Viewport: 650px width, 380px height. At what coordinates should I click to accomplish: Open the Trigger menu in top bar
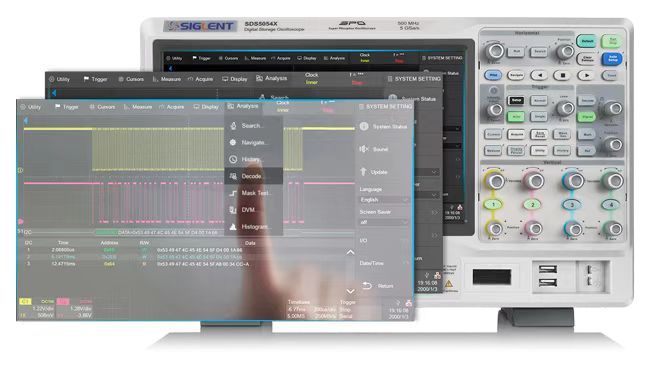67,107
